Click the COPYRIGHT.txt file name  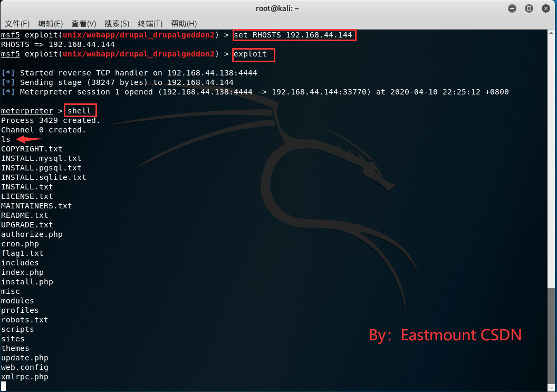click(x=32, y=149)
